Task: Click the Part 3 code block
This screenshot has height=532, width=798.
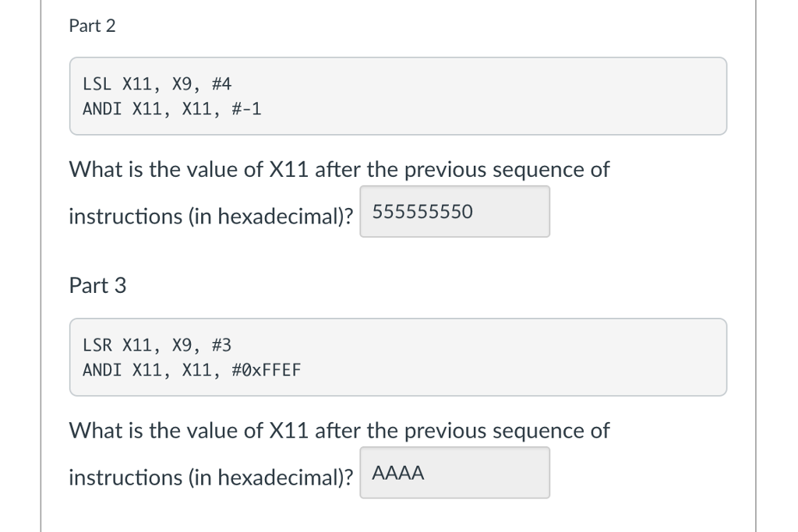Action: [398, 357]
